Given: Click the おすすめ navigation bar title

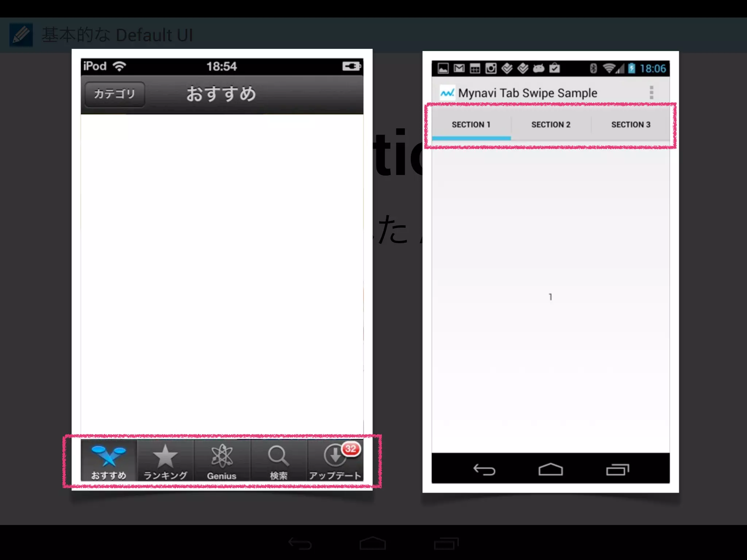Looking at the screenshot, I should [x=221, y=94].
